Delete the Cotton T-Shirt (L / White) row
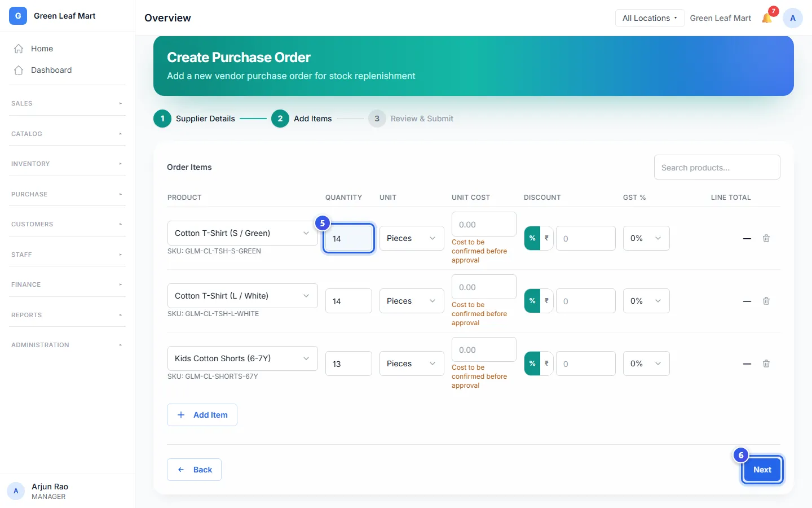The image size is (812, 508). [766, 301]
